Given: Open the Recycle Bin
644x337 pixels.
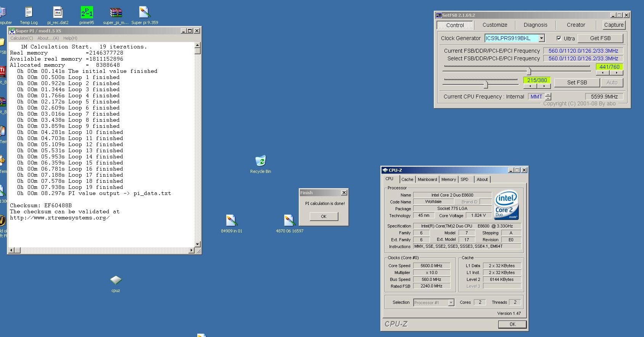Looking at the screenshot, I should (261, 164).
